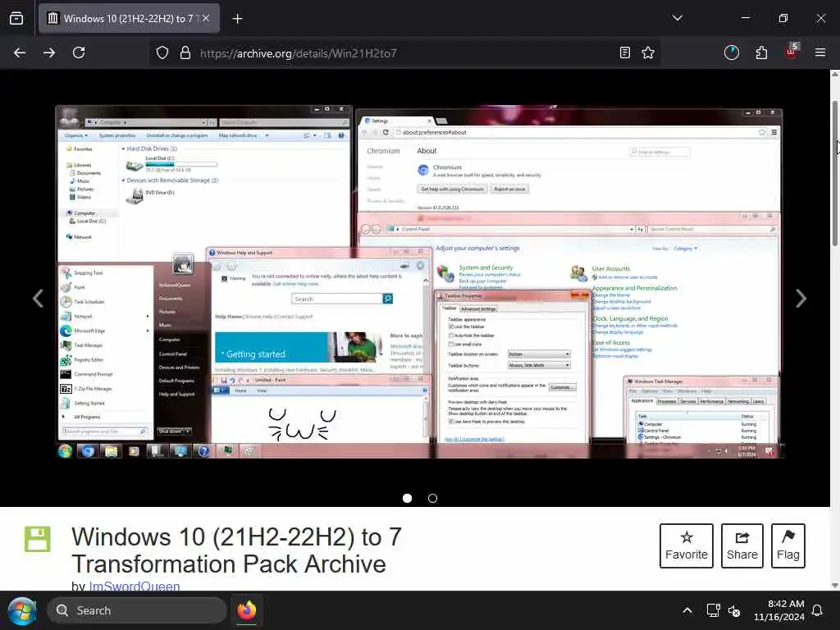The height and width of the screenshot is (630, 840).
Task: Show previous carousel image
Action: click(38, 299)
